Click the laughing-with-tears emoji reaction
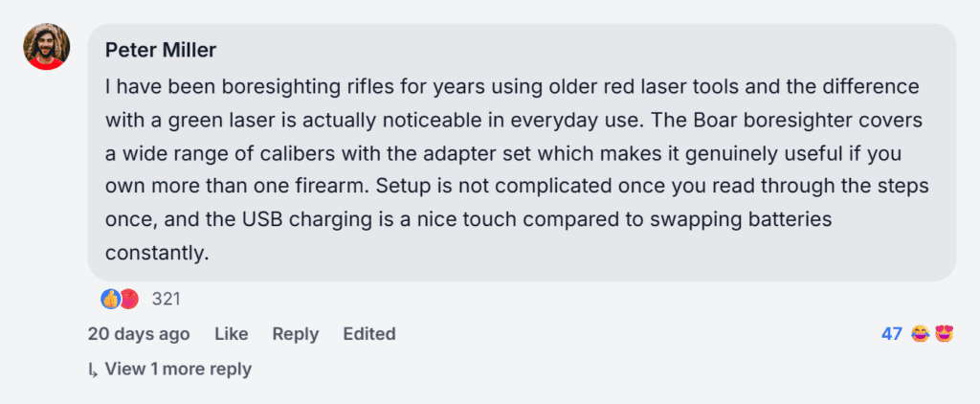The width and height of the screenshot is (980, 404). (921, 334)
